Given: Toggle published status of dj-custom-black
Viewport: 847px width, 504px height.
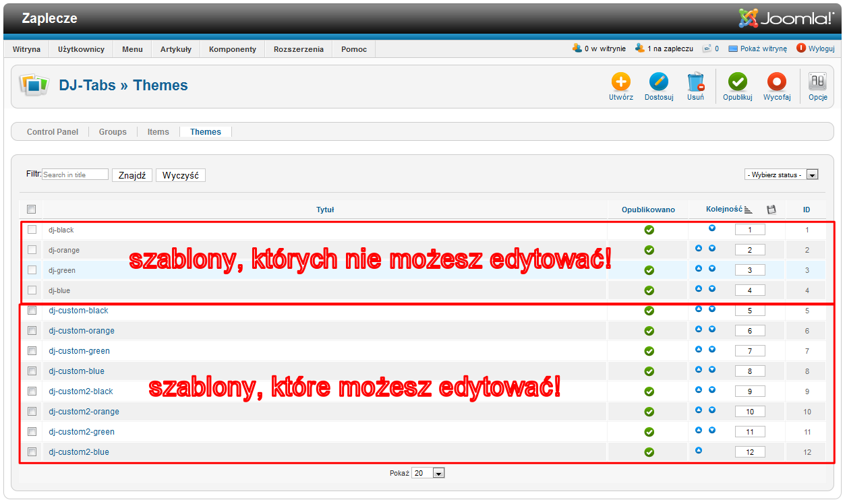Looking at the screenshot, I should 649,311.
